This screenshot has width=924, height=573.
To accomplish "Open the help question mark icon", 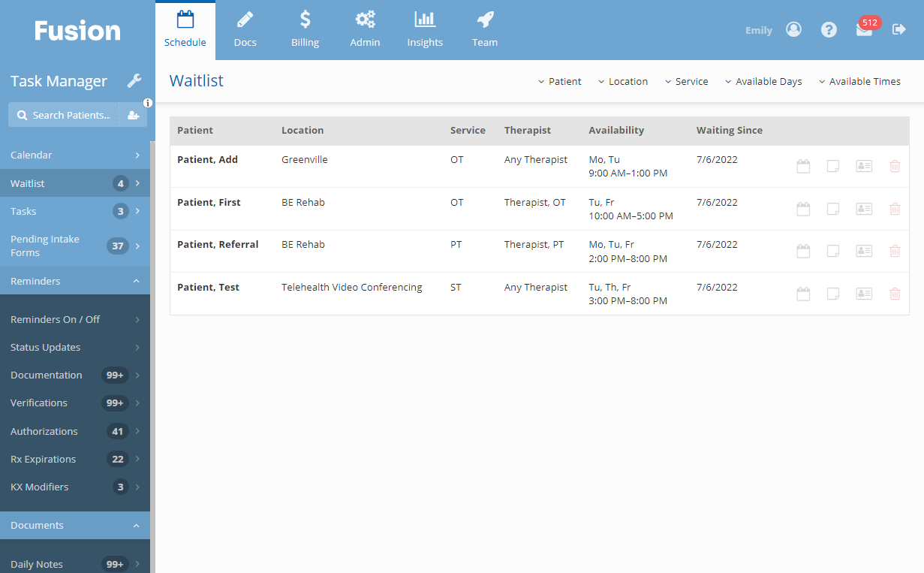I will coord(829,29).
